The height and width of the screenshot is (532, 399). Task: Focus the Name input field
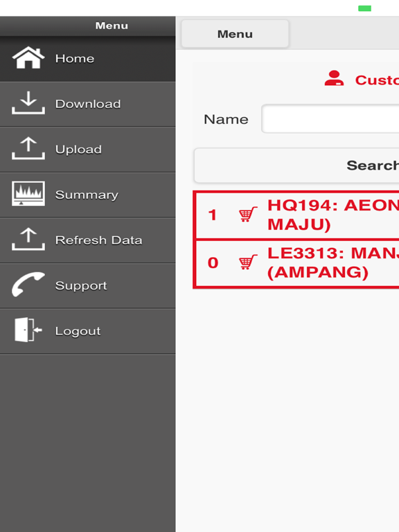[x=330, y=118]
